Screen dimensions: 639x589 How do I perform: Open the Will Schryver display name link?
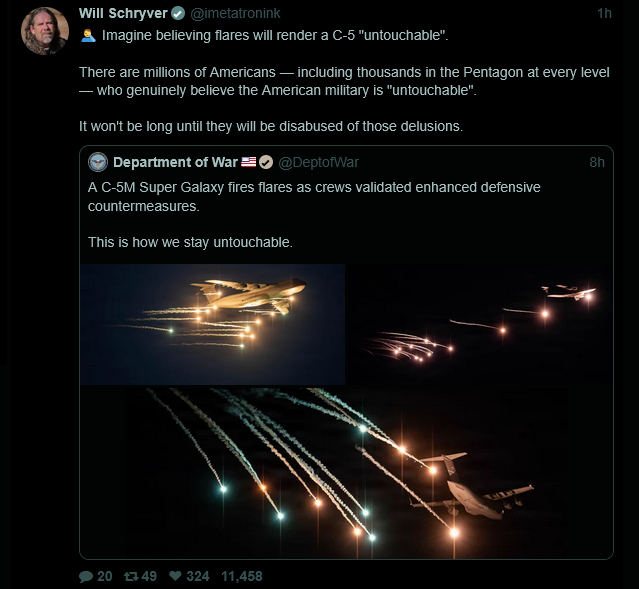(x=122, y=13)
